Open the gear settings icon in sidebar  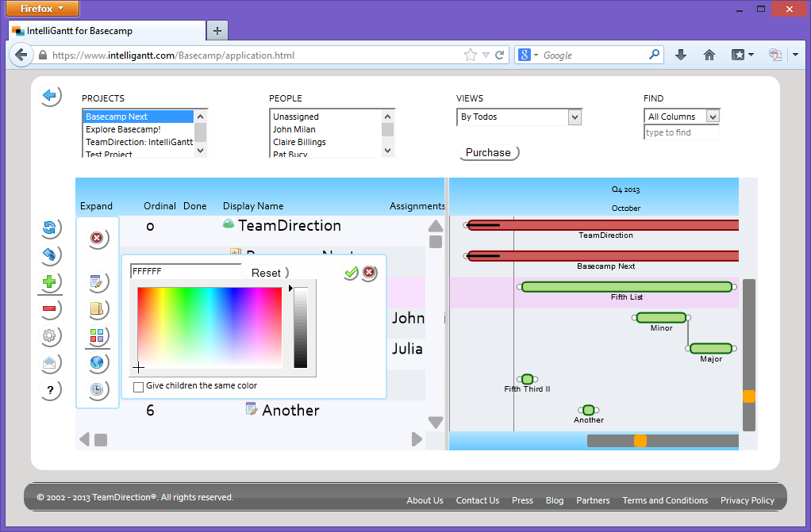pos(49,335)
